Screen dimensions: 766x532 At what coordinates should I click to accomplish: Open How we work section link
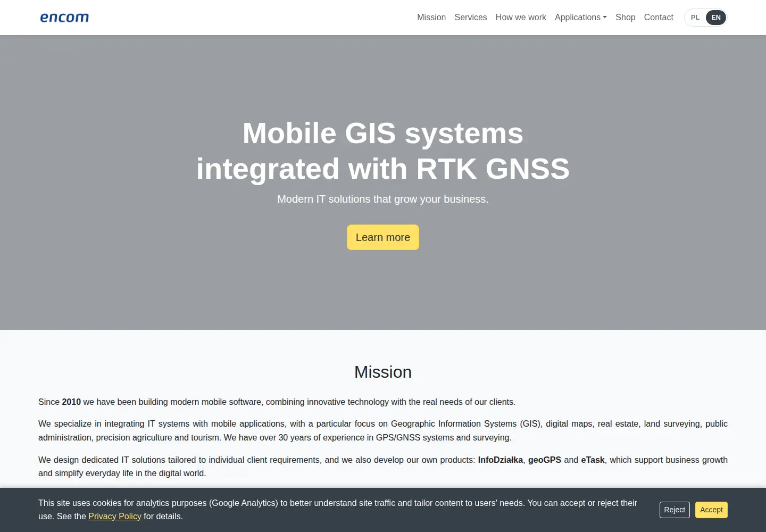pyautogui.click(x=521, y=18)
